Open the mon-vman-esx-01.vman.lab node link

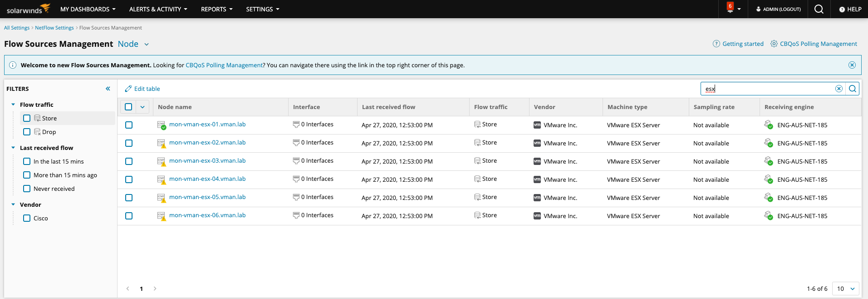207,125
